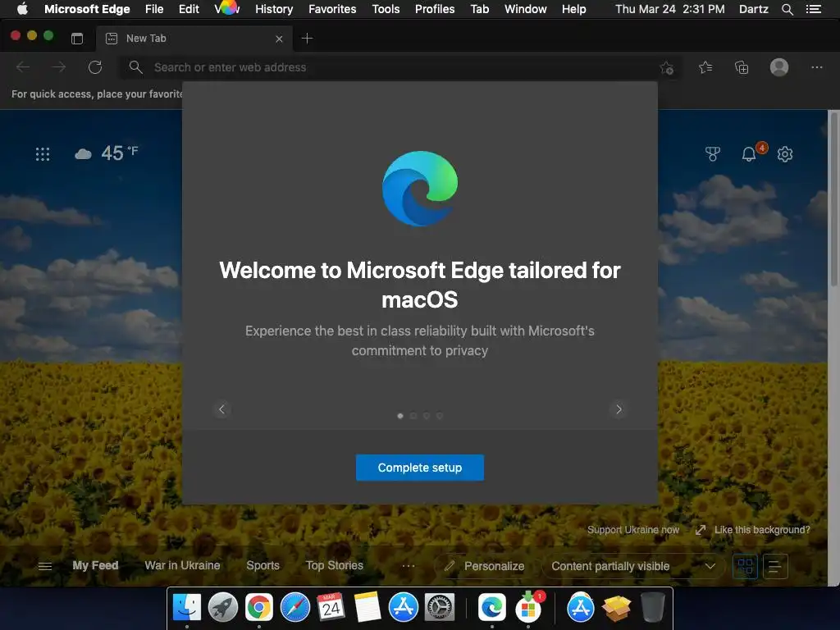The height and width of the screenshot is (630, 840).
Task: Open the Window menu
Action: [526, 9]
